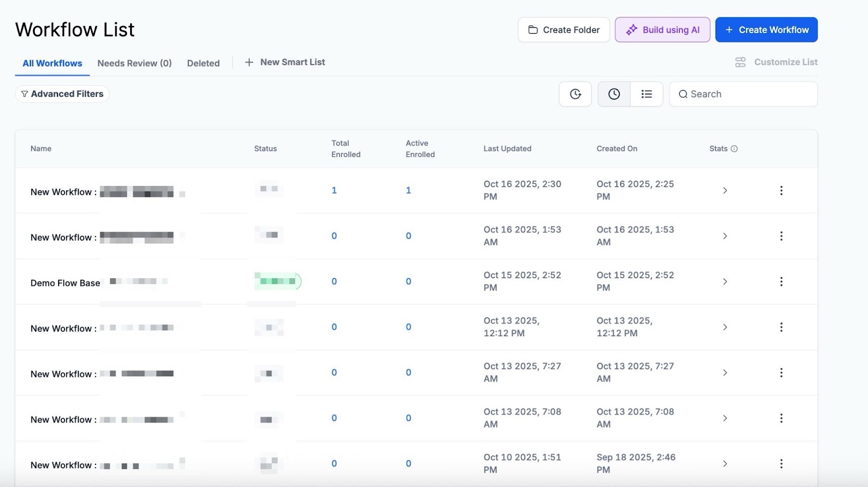Open the Deleted tab
Viewport: 868px width, 487px height.
(x=203, y=63)
